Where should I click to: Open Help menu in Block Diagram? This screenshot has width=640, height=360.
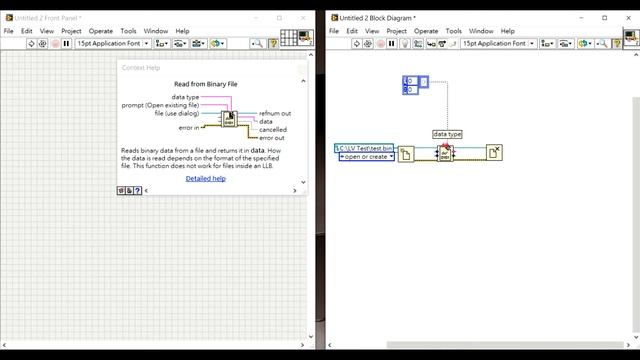coord(508,31)
